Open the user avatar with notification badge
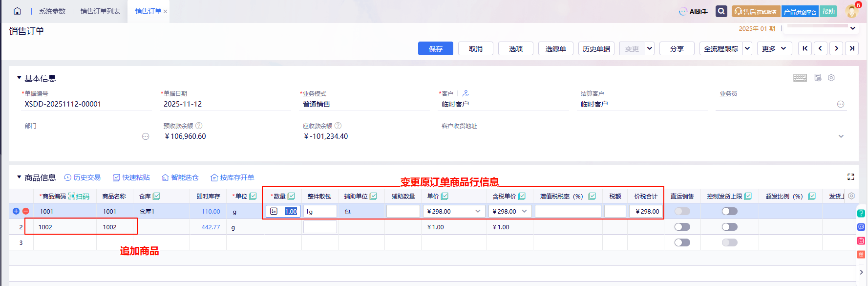 [x=852, y=11]
